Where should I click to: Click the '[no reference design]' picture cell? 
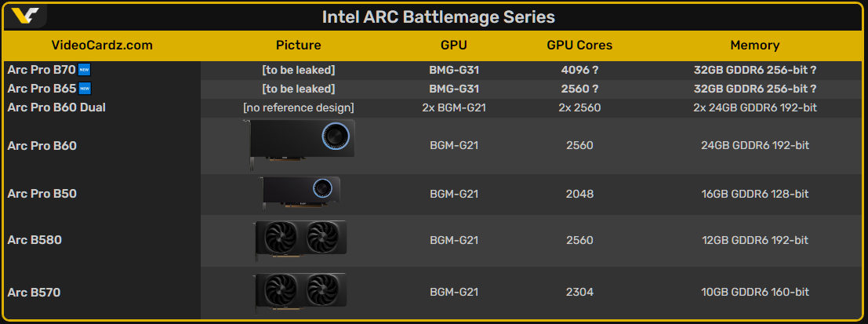(x=299, y=107)
